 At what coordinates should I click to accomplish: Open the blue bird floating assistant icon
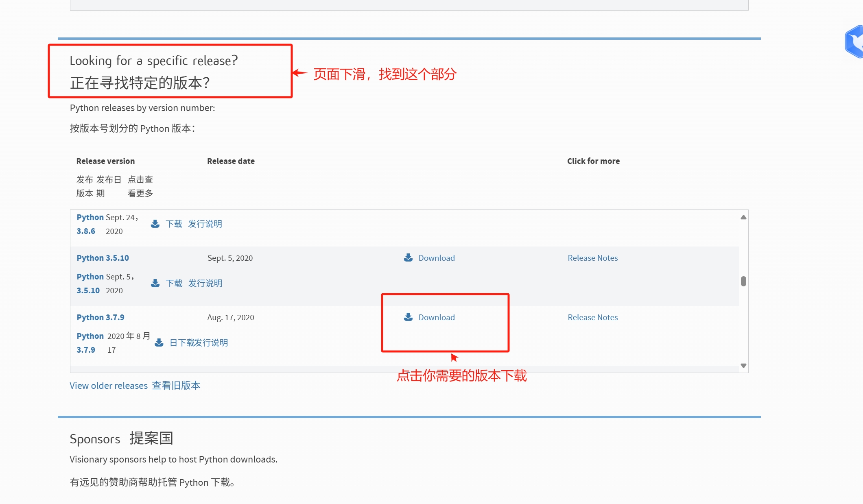tap(854, 41)
